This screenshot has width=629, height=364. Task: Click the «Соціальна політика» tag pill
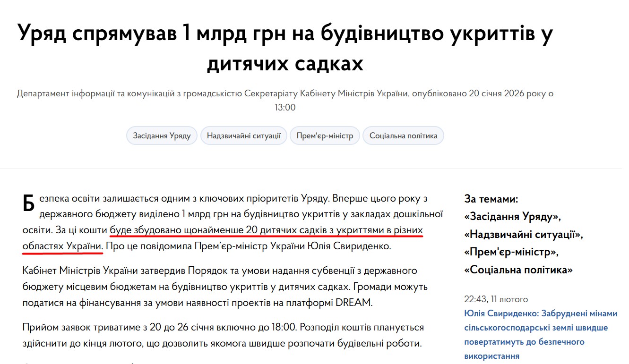(403, 135)
